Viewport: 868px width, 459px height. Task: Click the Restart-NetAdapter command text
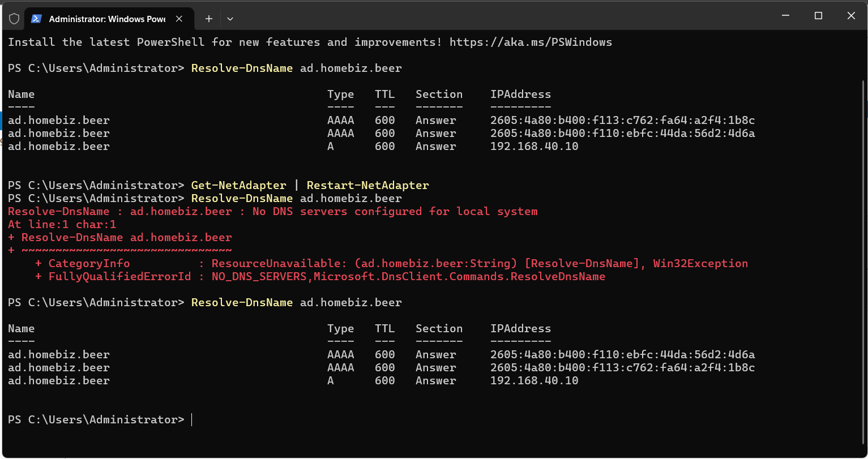coord(368,185)
